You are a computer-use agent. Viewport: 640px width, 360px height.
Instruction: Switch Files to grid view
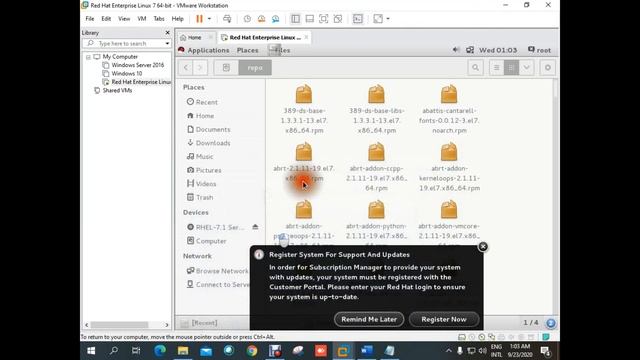pos(511,68)
